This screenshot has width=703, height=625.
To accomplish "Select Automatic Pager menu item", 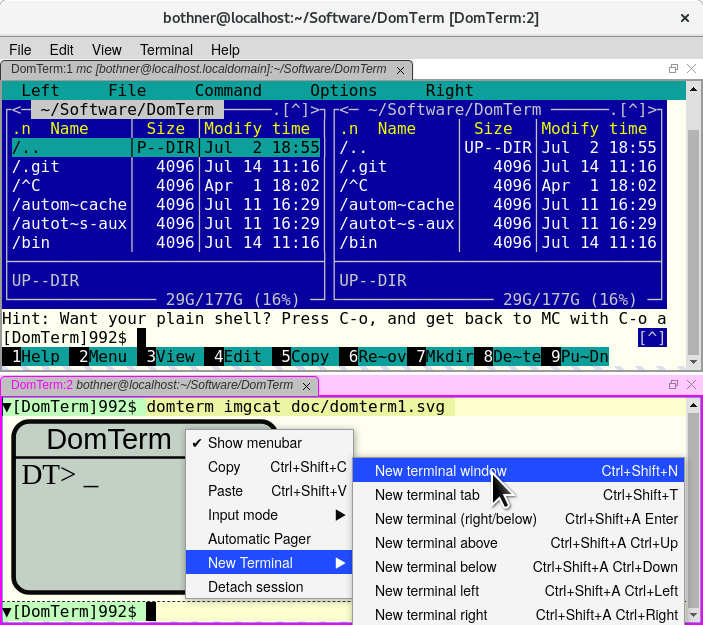I will pos(269,539).
